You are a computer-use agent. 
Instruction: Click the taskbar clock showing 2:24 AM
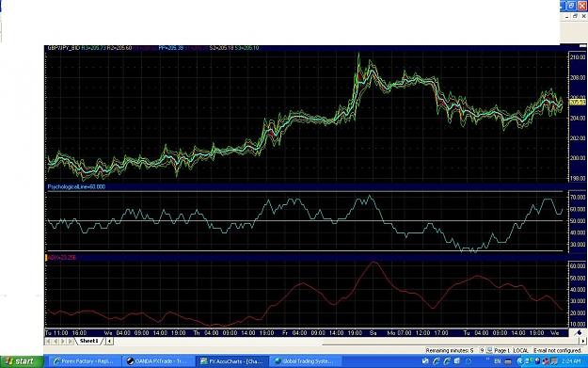point(571,361)
